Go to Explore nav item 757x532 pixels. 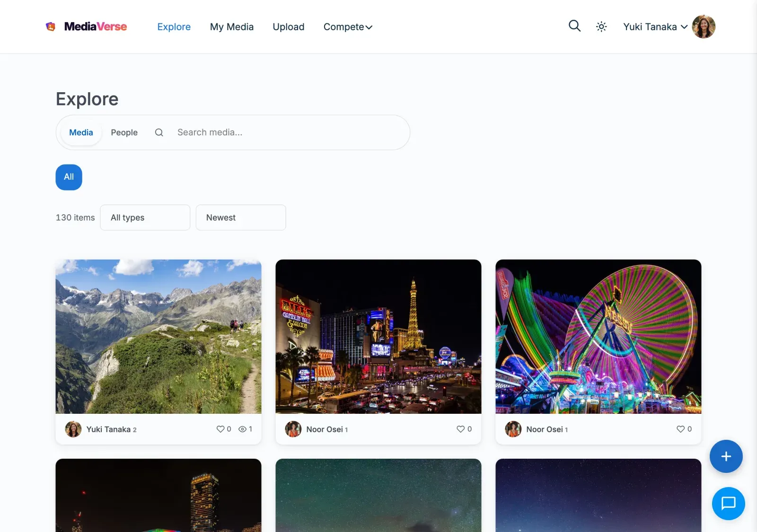[174, 27]
